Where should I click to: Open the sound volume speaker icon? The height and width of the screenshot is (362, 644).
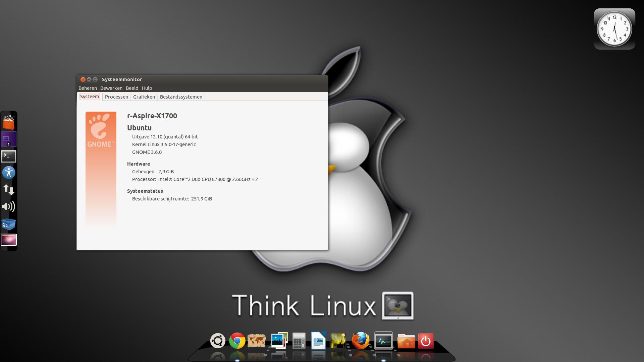[x=9, y=206]
